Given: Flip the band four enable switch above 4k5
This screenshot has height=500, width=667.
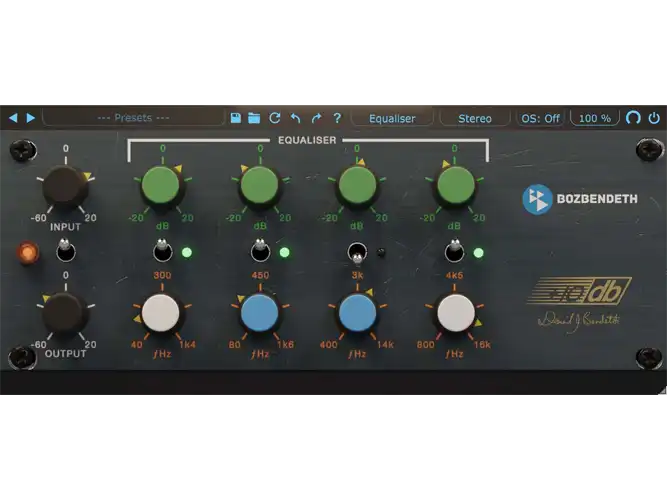Looking at the screenshot, I should point(454,251).
